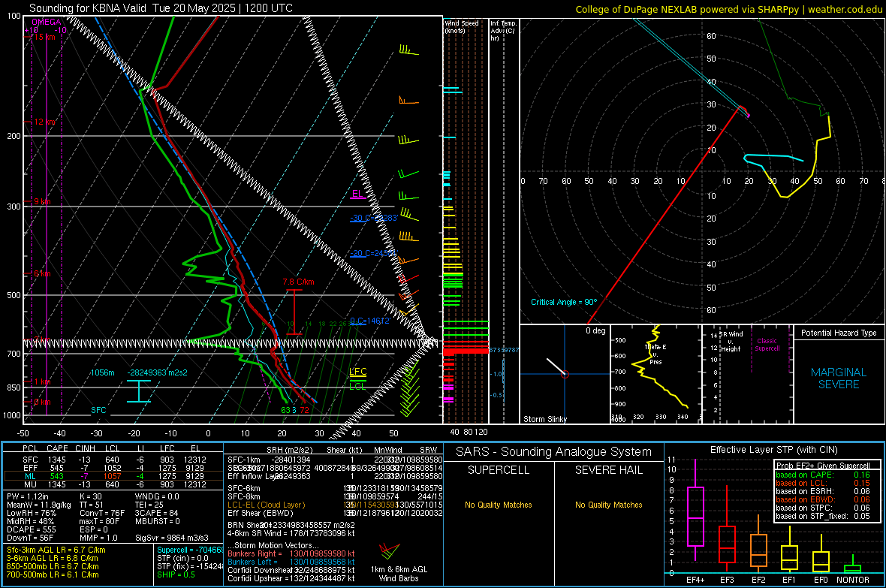
Task: Select the EFF parcel row in the table
Action: (113, 468)
